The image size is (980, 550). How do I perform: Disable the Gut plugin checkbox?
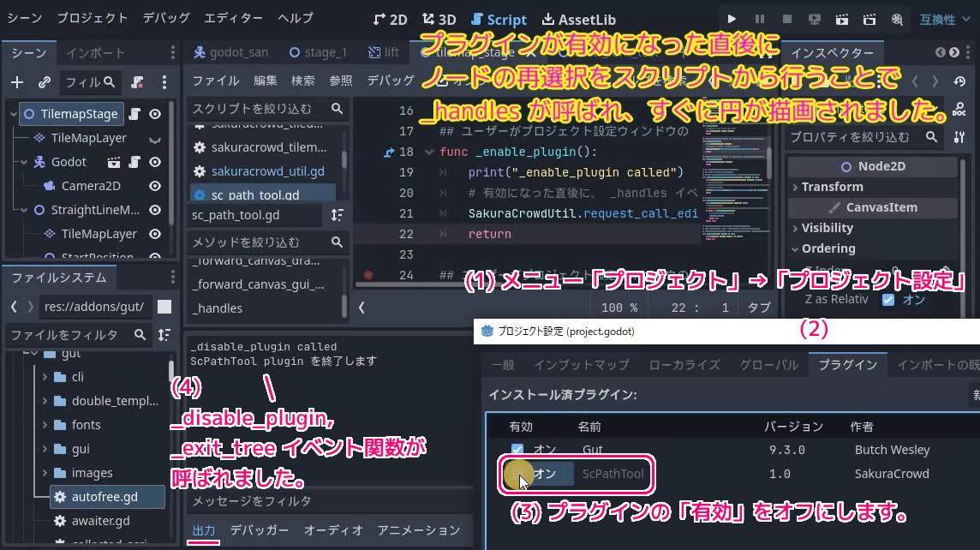[x=517, y=450]
